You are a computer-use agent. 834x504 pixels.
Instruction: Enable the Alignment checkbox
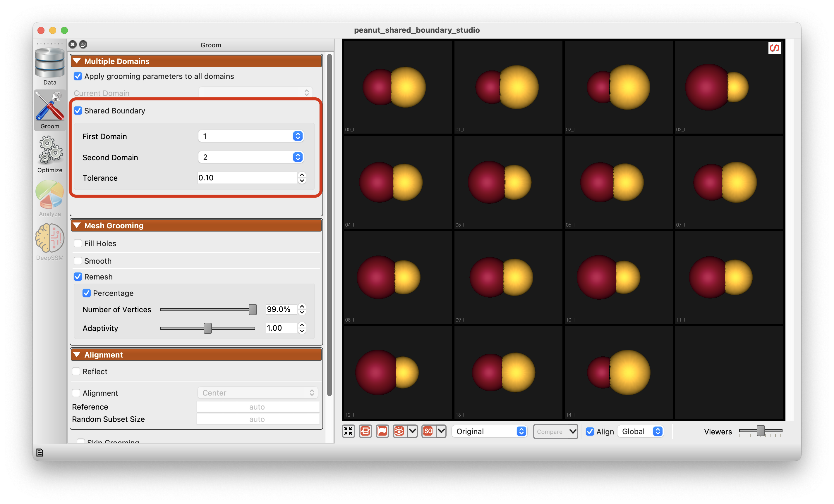coord(76,393)
